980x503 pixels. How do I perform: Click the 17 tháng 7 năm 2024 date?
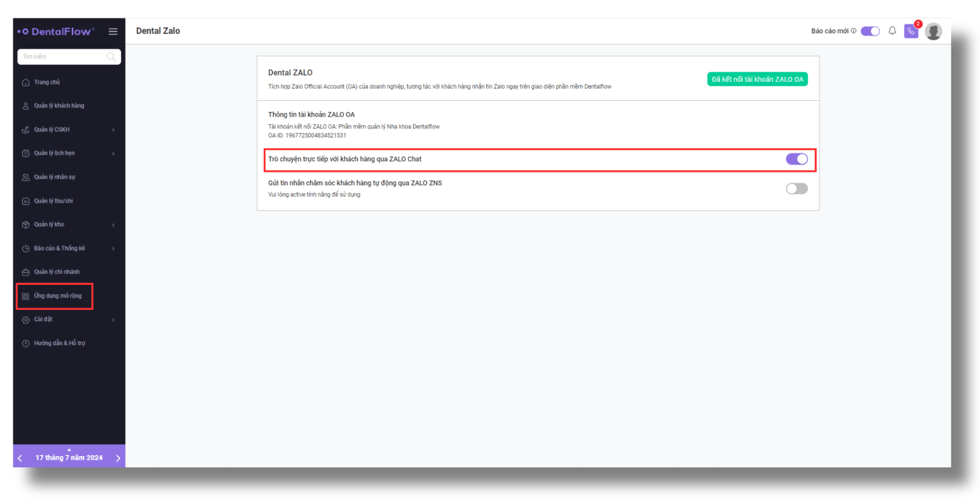pos(69,458)
